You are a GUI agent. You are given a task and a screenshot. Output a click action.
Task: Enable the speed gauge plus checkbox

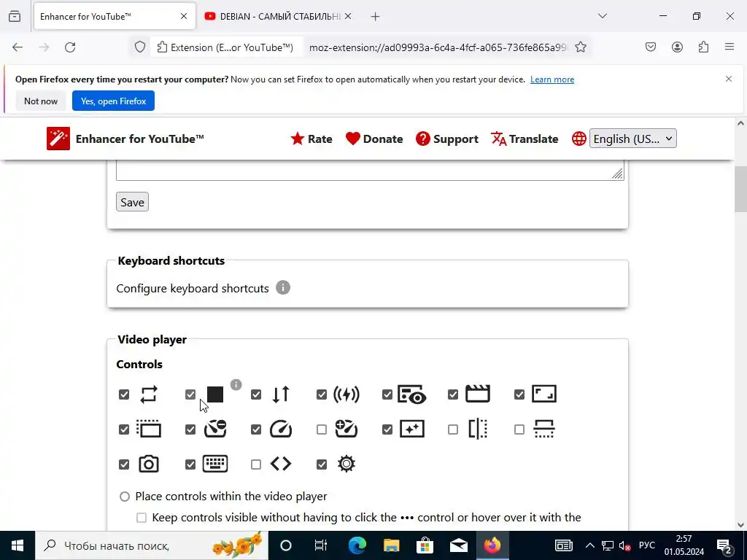[x=322, y=429]
